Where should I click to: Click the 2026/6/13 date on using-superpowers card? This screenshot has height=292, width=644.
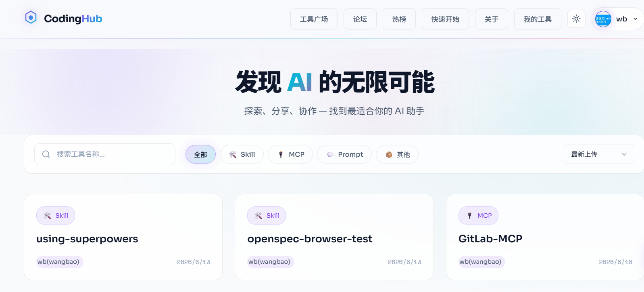coord(194,262)
